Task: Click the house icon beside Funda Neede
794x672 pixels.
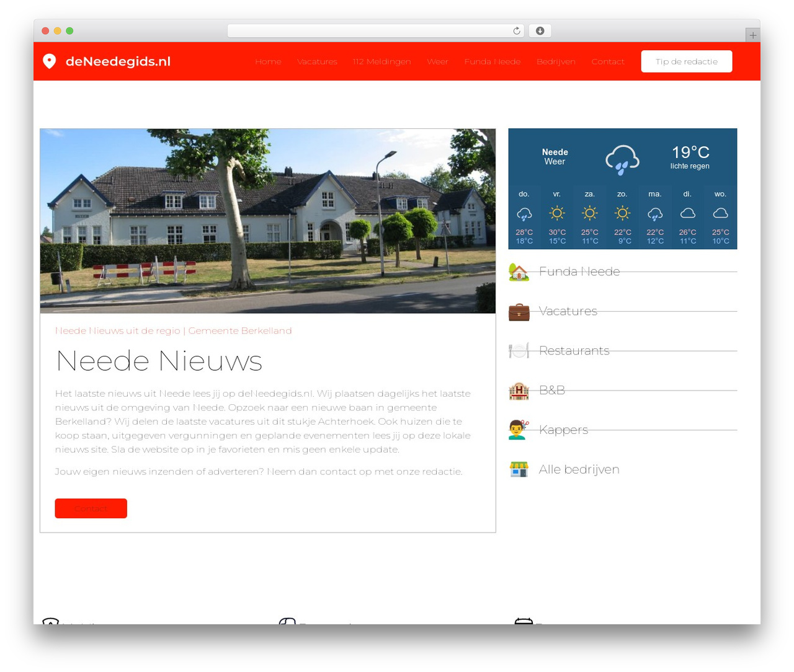Action: tap(519, 272)
